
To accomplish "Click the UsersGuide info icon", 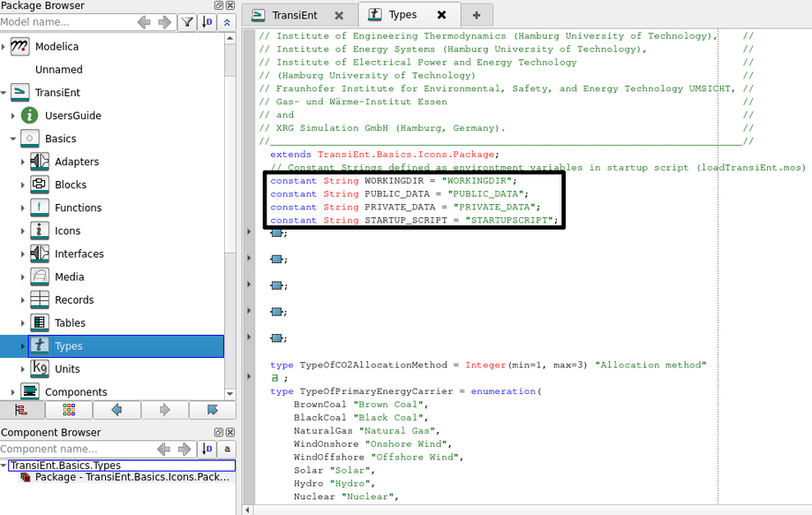I will [x=29, y=116].
